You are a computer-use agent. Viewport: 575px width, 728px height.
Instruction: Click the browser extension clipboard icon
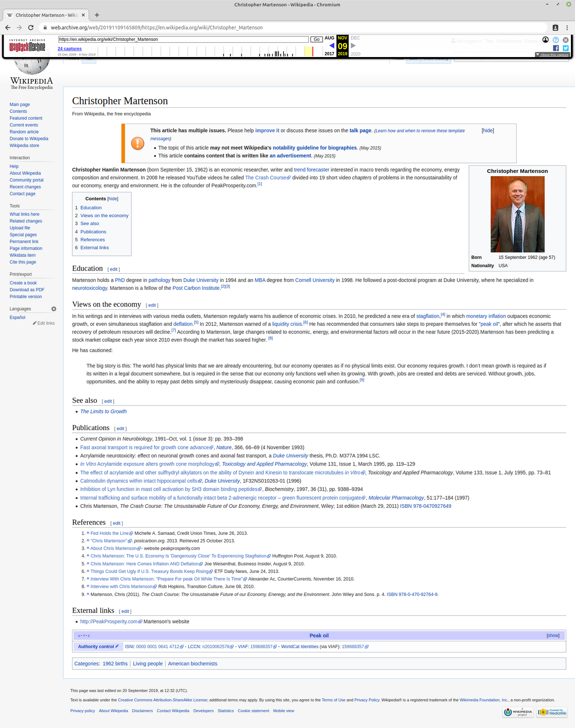click(x=555, y=27)
